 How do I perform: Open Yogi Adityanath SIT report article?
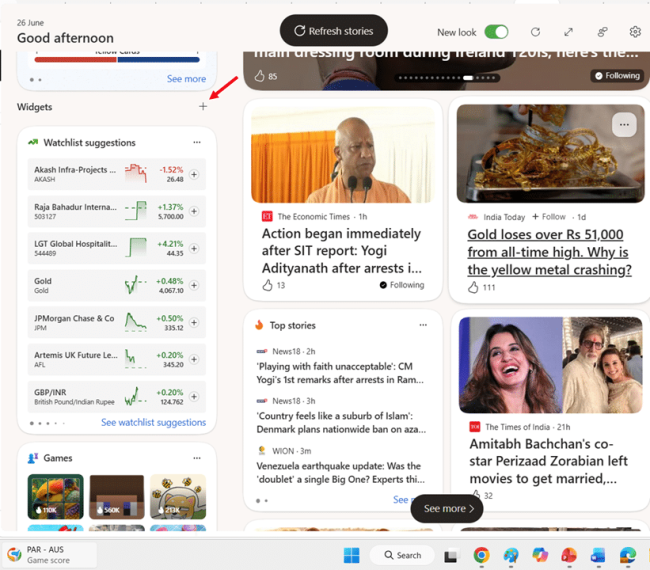(x=342, y=251)
